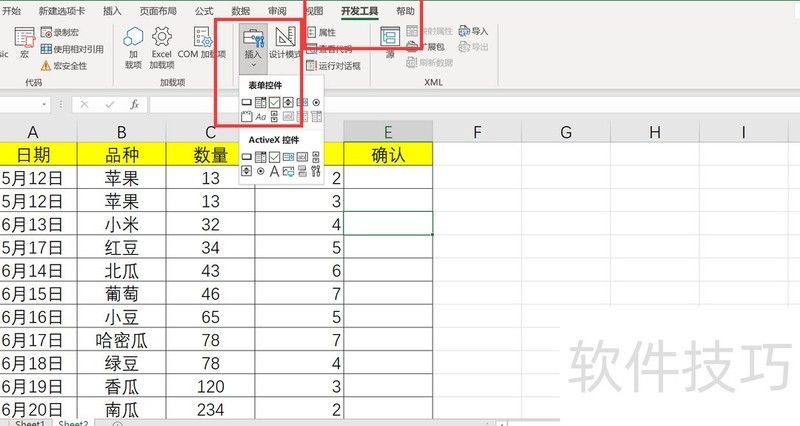Open COM add-ins (COM 加载项)

(x=204, y=47)
